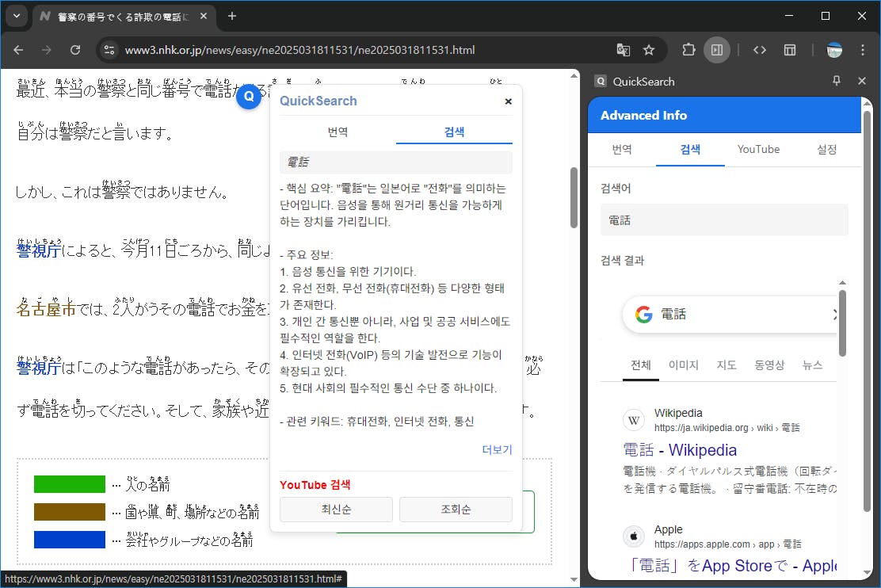
Task: Click 名古屋市 highlighted word in article
Action: pos(45,308)
